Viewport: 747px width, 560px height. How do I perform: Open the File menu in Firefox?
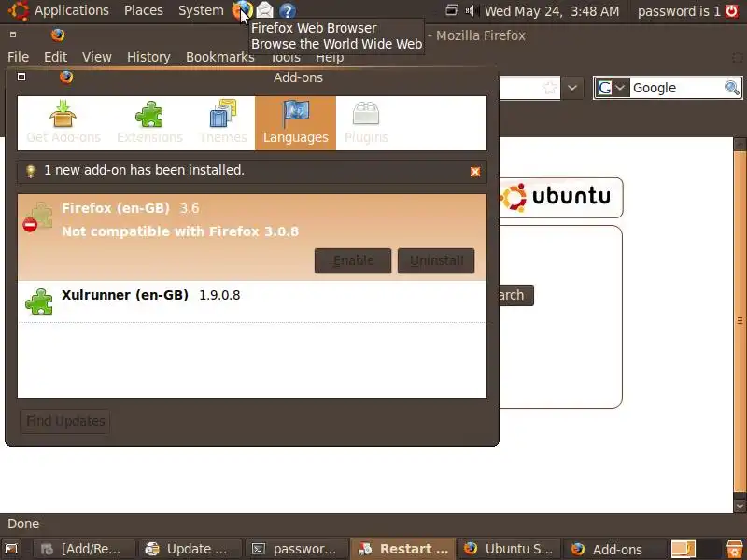pos(18,57)
